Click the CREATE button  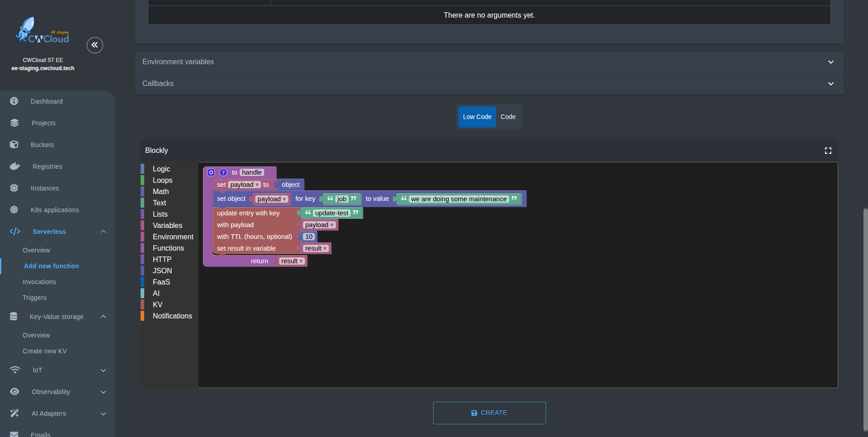[x=489, y=413]
